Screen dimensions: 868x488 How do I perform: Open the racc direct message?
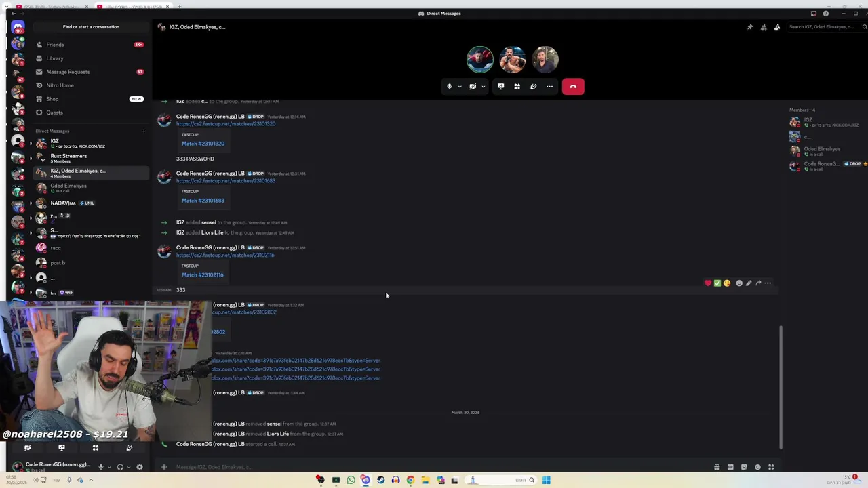click(90, 248)
